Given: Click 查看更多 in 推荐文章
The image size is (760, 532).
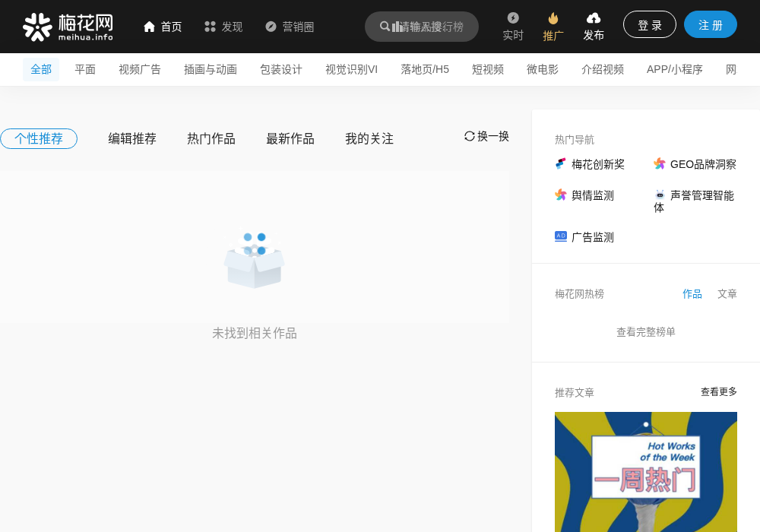Looking at the screenshot, I should 719,391.
